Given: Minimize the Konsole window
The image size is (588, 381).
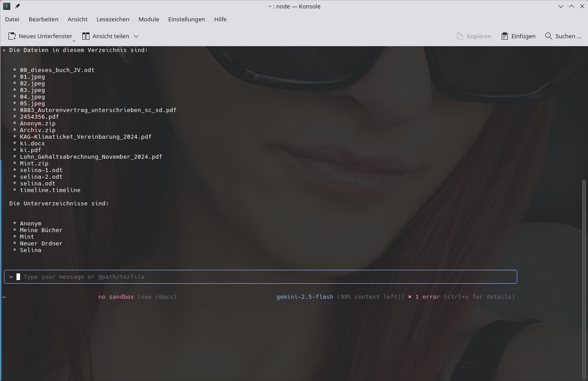Looking at the screenshot, I should point(561,6).
